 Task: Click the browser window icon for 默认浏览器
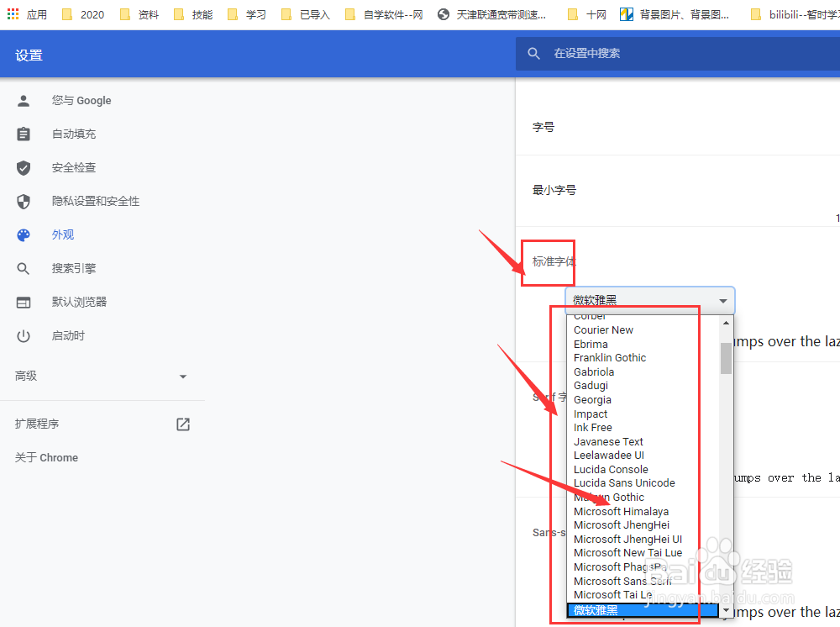tap(23, 303)
